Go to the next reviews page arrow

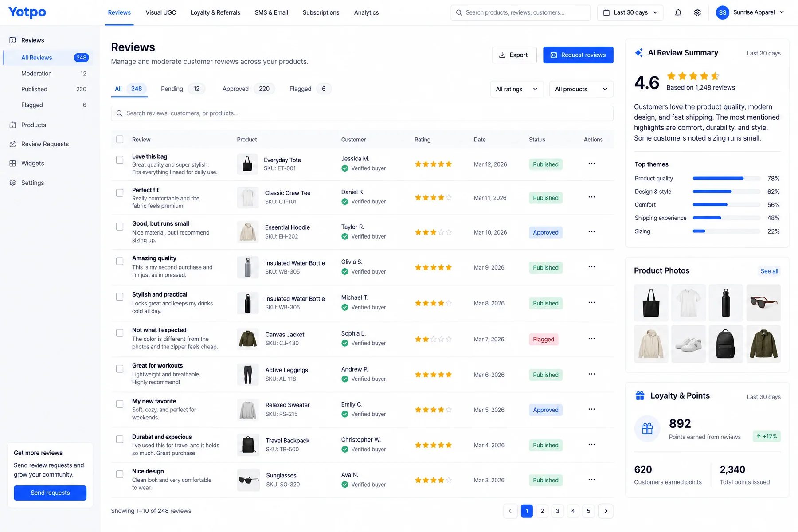(x=606, y=511)
